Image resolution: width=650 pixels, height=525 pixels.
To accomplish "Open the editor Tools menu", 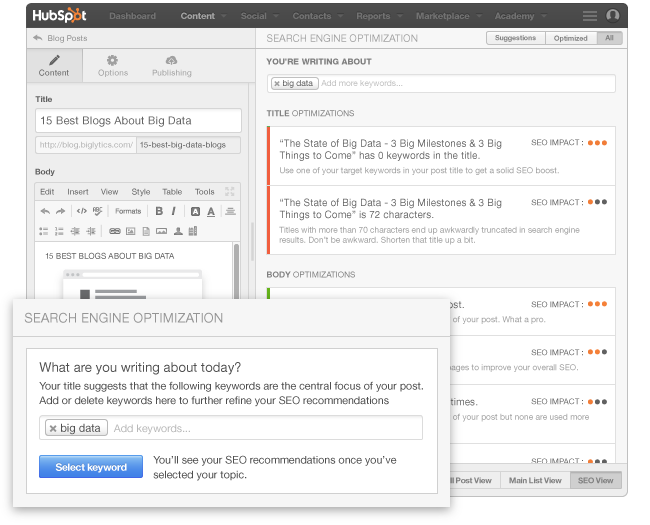I will pos(204,192).
